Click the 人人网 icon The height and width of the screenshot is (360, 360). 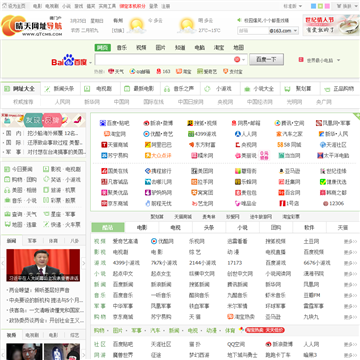point(238,134)
